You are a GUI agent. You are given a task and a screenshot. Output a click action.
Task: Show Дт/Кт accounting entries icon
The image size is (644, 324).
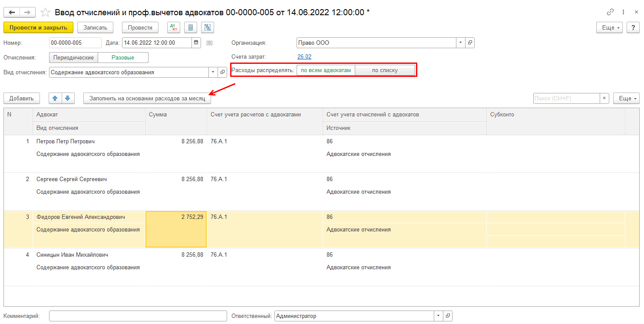click(x=174, y=27)
